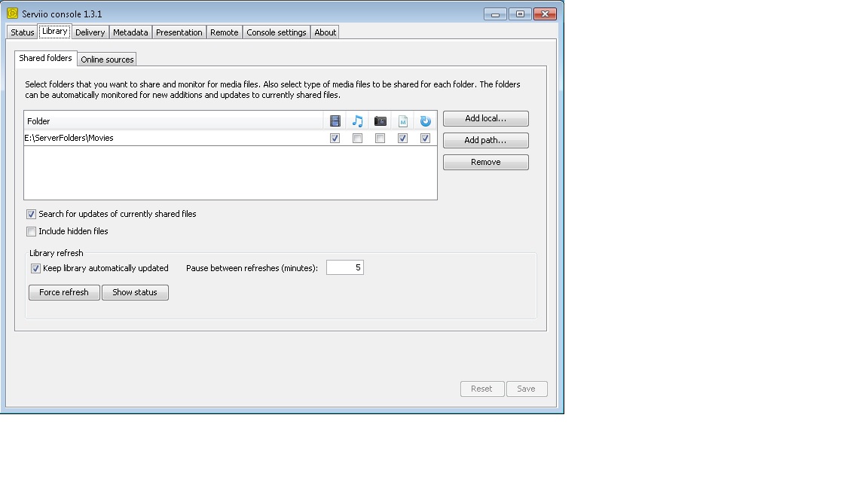Click the audio music-note column header icon
Screen dimensions: 868x488
point(358,121)
